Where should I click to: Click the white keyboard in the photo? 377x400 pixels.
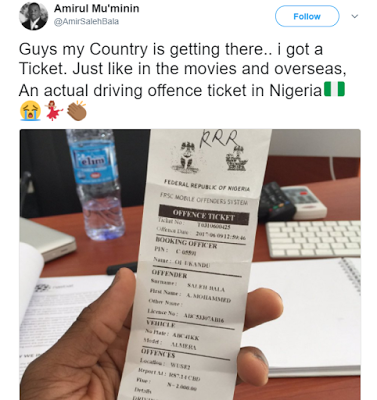(313, 238)
